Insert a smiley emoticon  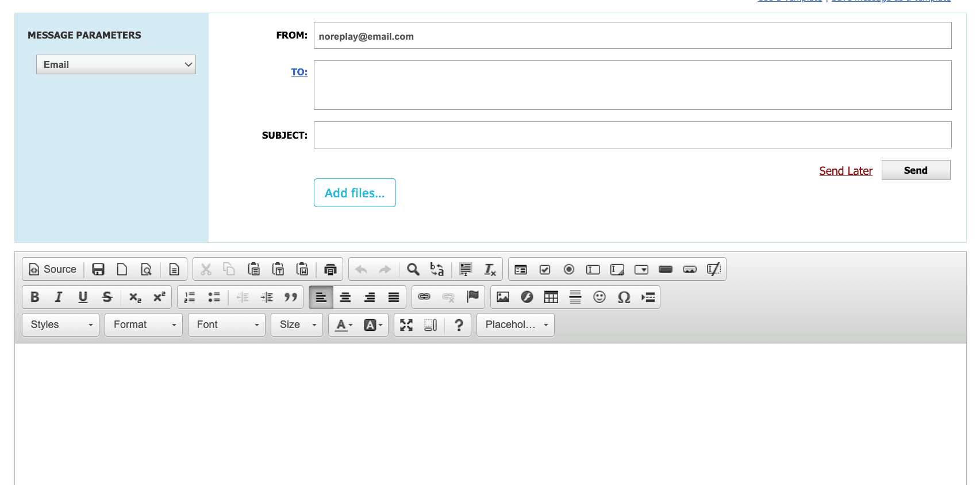(599, 297)
